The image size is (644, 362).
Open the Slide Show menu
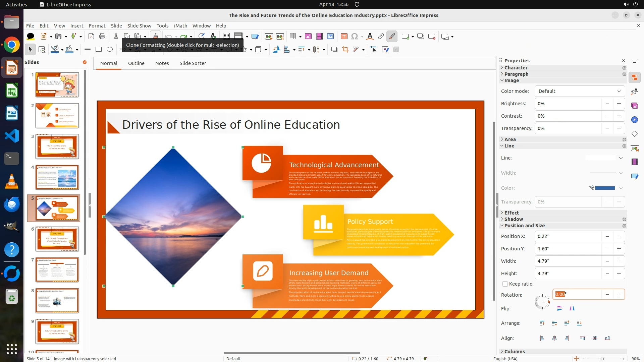coord(139,25)
